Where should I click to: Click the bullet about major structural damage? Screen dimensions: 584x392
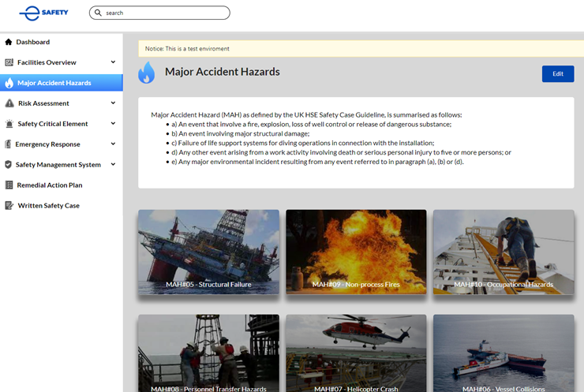(240, 133)
